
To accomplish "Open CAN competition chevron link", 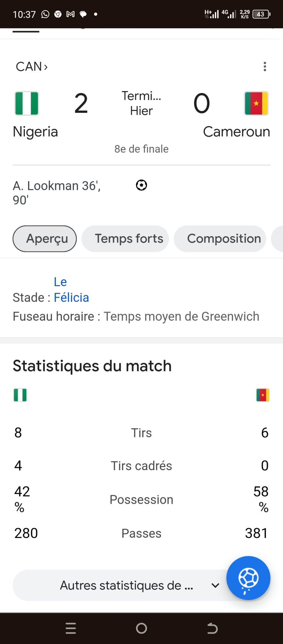I will [32, 67].
